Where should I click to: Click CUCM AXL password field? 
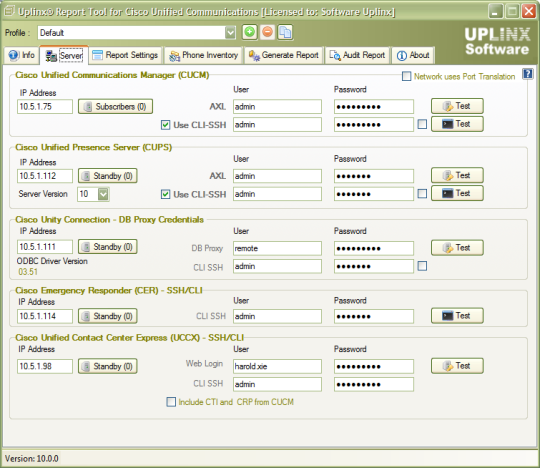pos(374,106)
